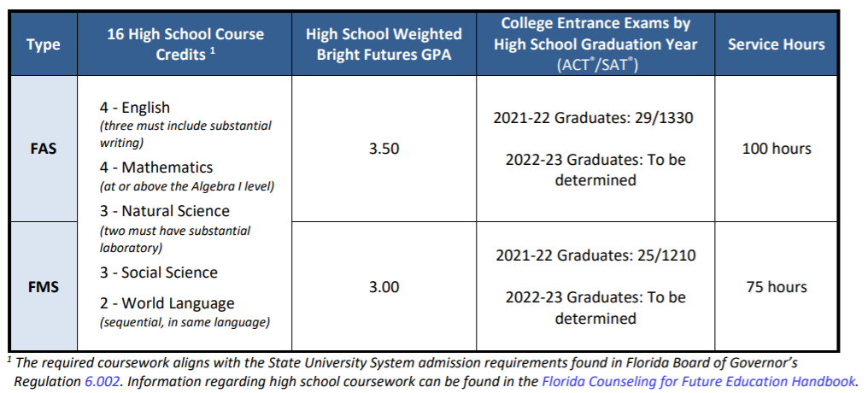Click the 75 hours cell
868x393 pixels.
pos(776,287)
